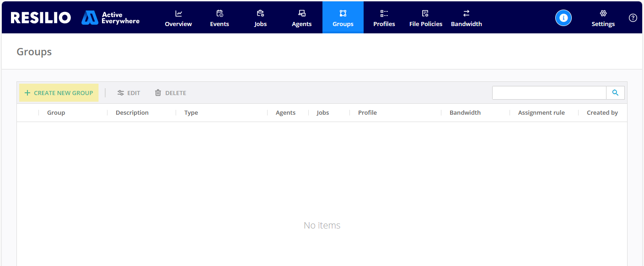Screen dimensions: 644x266
Task: Sort by the Type column header
Action: pyautogui.click(x=191, y=113)
